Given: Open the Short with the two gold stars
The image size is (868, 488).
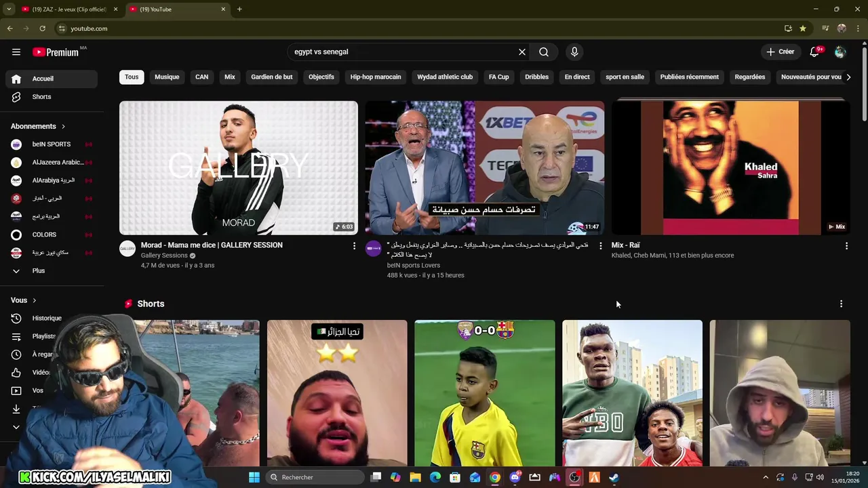Looking at the screenshot, I should pyautogui.click(x=337, y=393).
